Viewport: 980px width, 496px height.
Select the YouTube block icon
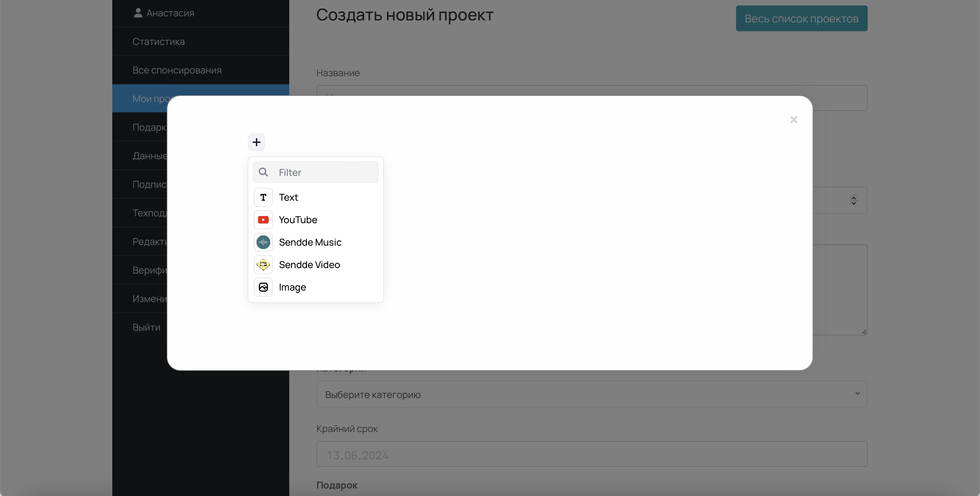pyautogui.click(x=263, y=220)
